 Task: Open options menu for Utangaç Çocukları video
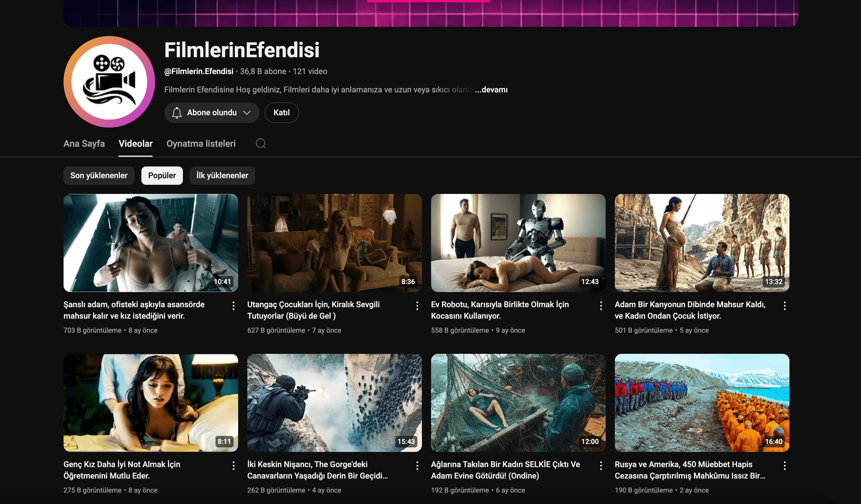click(x=417, y=305)
